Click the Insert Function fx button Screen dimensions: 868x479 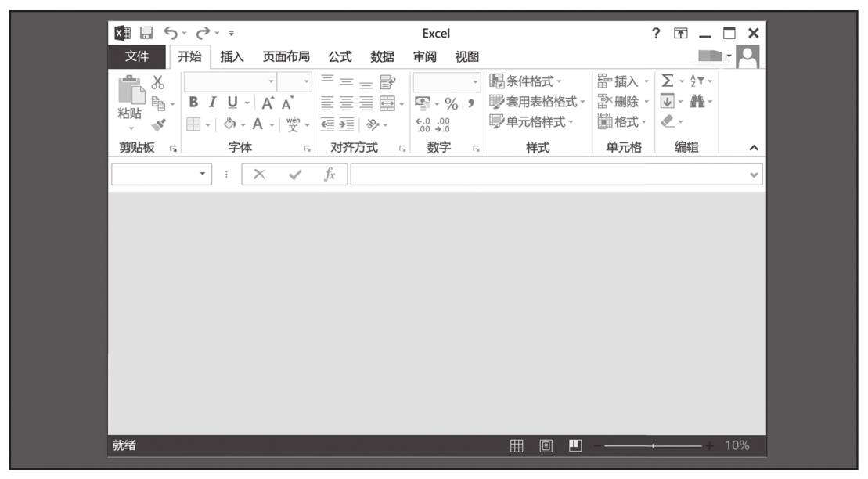point(330,175)
